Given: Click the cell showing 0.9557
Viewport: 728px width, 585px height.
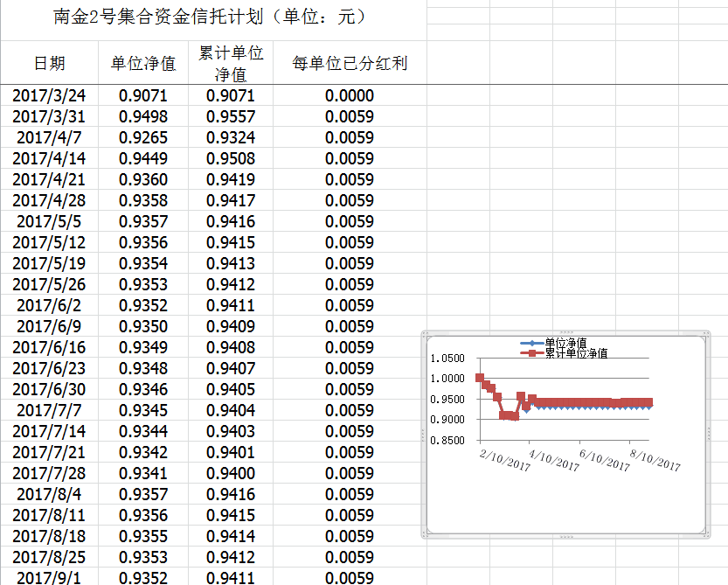Looking at the screenshot, I should pyautogui.click(x=231, y=116).
